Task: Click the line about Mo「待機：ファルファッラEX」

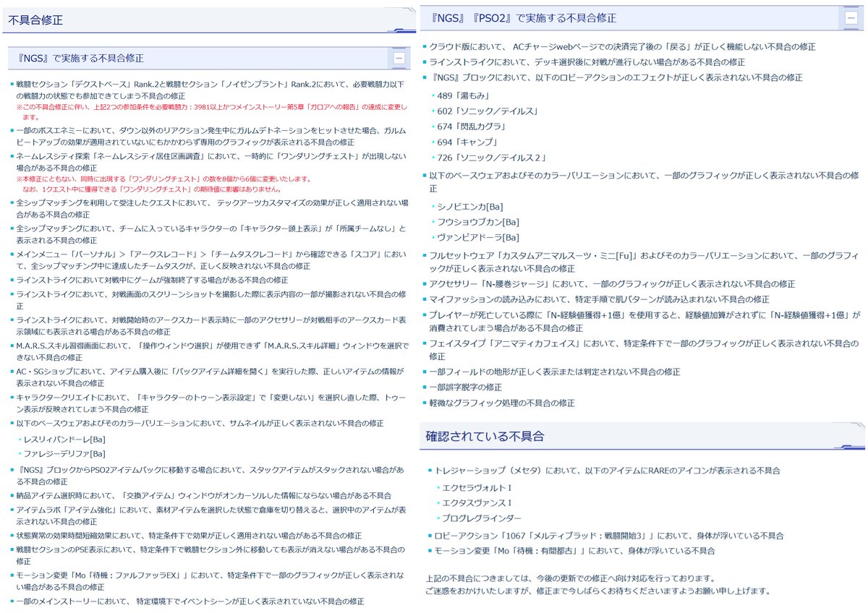Action: click(211, 580)
